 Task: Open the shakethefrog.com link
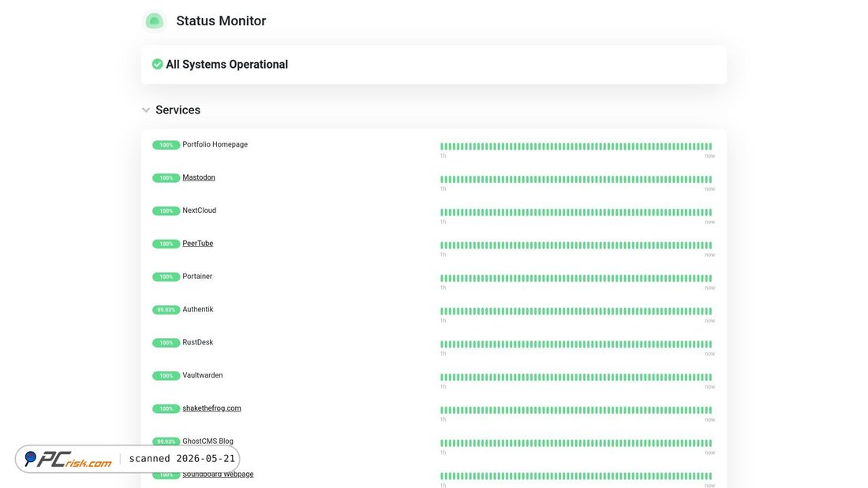[x=211, y=408]
